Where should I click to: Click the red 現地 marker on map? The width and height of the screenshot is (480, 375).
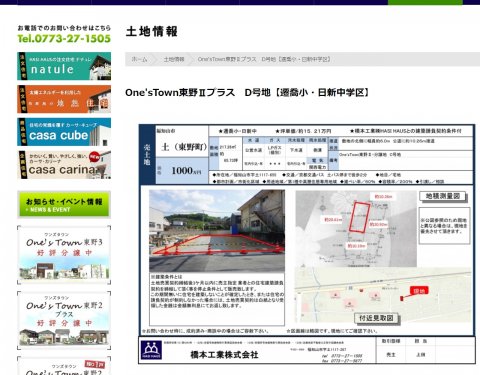419,291
